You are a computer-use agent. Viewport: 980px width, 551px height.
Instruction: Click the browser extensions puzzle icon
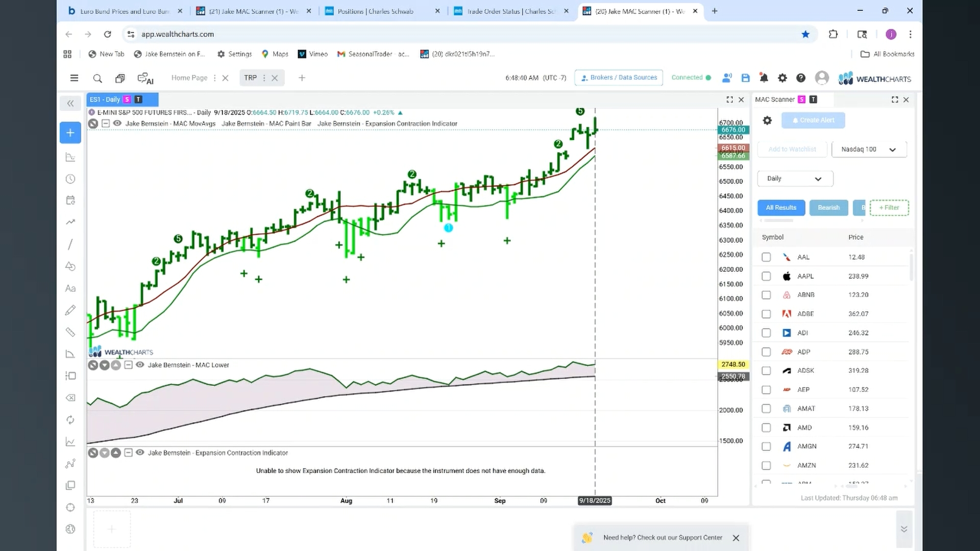point(833,34)
